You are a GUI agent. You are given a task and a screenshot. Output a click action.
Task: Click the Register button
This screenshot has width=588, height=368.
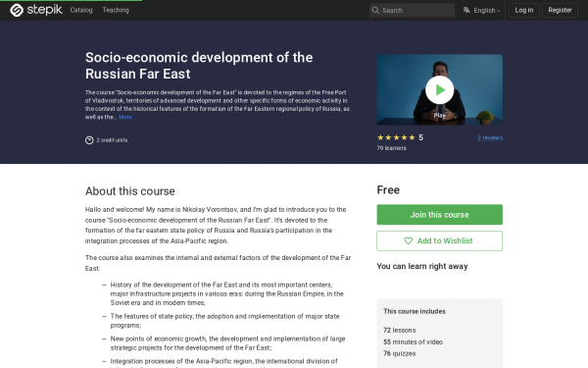tap(560, 10)
